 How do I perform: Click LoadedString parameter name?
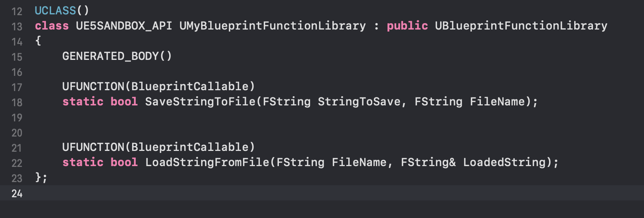[504, 163]
